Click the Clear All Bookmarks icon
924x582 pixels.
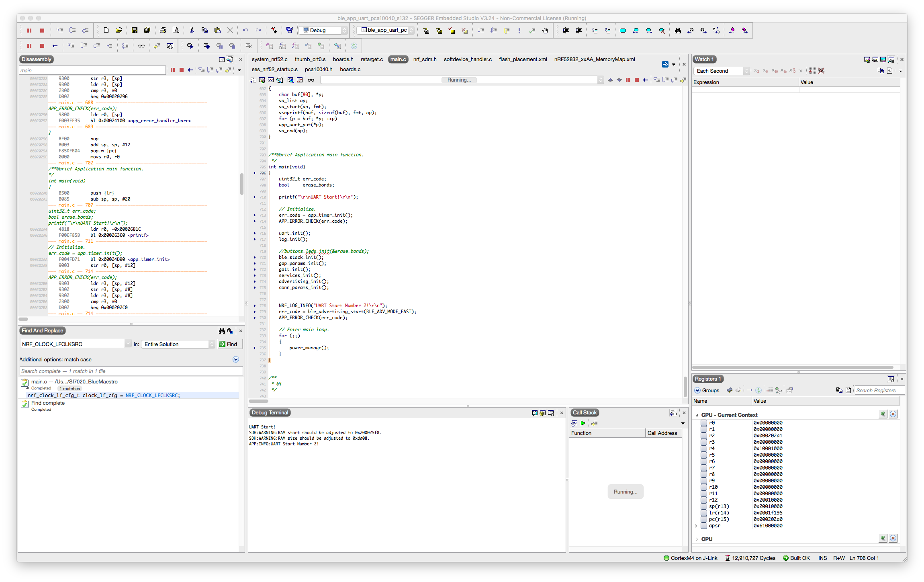[x=662, y=31]
